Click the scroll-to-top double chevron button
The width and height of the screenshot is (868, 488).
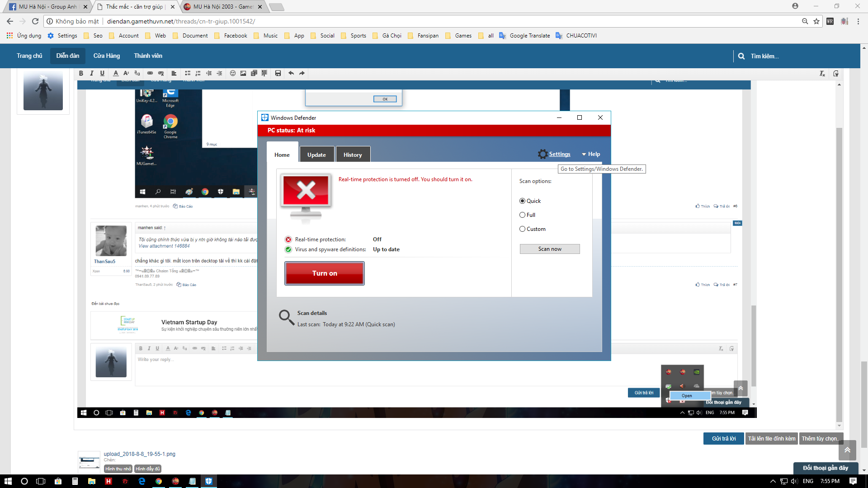[x=848, y=450]
